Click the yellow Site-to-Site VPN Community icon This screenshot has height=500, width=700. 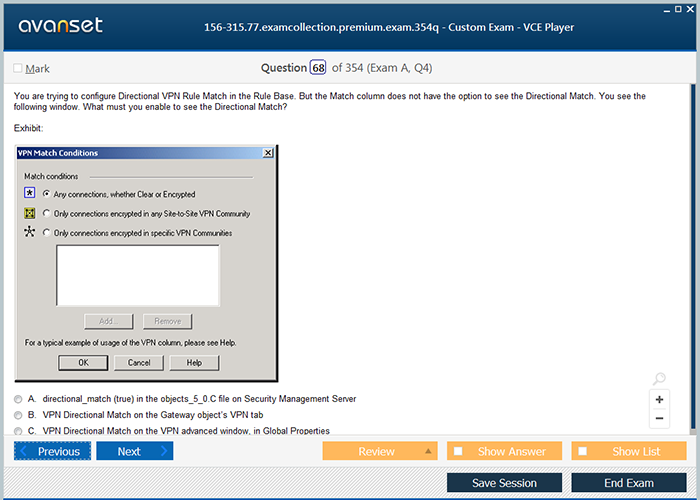29,213
